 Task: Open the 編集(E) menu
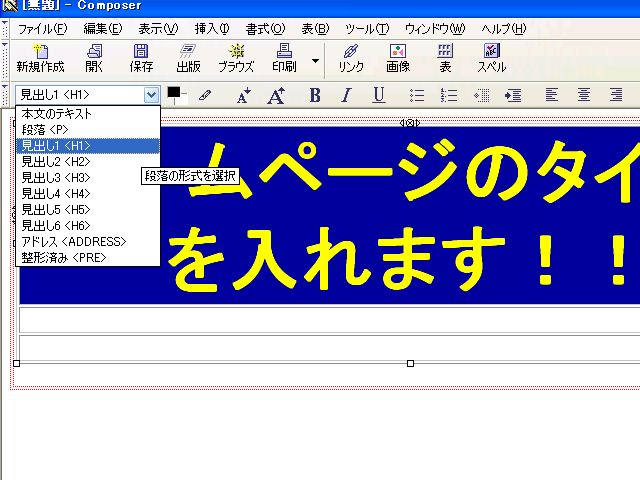pos(102,29)
